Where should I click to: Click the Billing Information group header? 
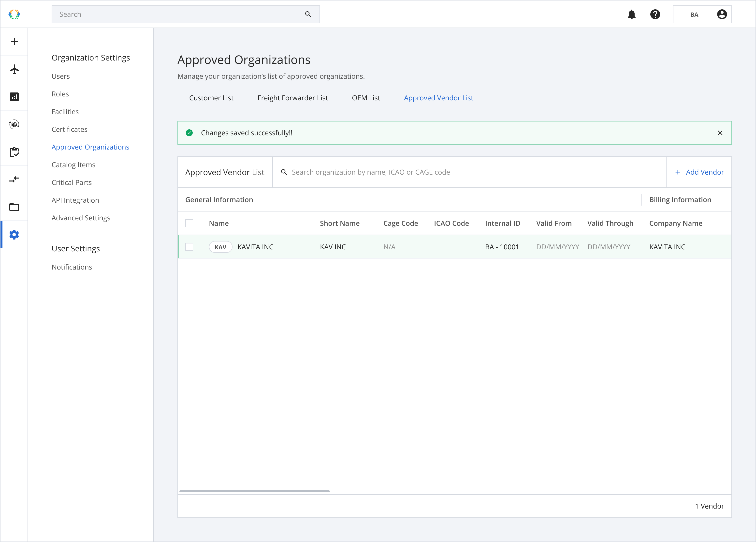pos(680,200)
